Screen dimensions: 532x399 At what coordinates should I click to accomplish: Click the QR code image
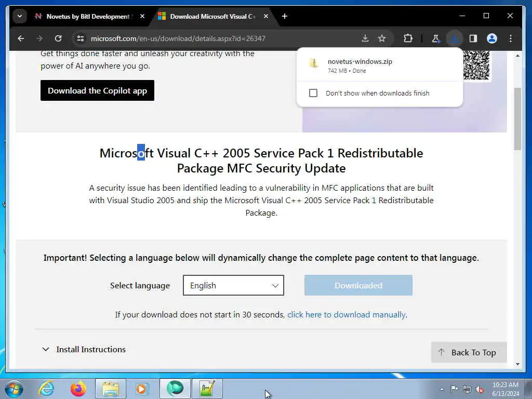pos(477,65)
